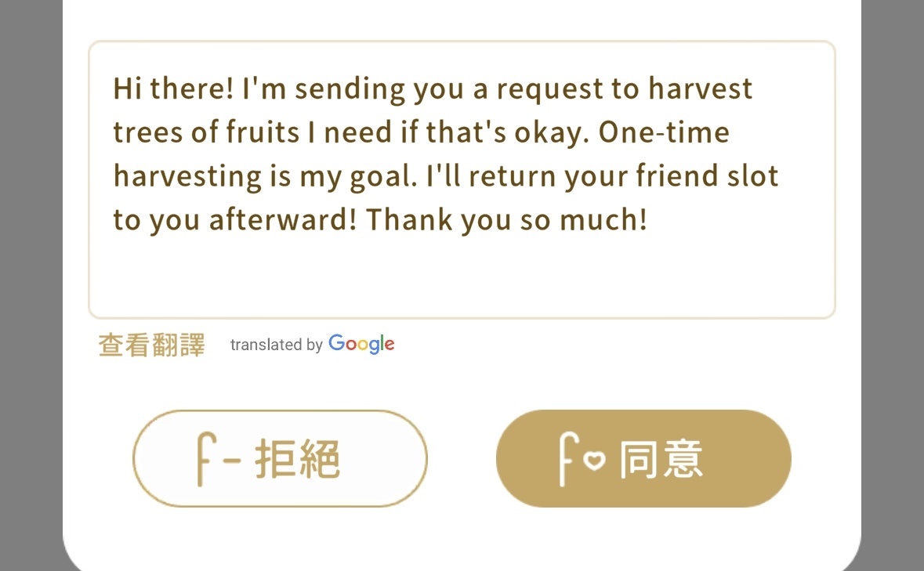Tap the f- unfriend icon in reject button
The width and height of the screenshot is (924, 571).
[x=218, y=459]
